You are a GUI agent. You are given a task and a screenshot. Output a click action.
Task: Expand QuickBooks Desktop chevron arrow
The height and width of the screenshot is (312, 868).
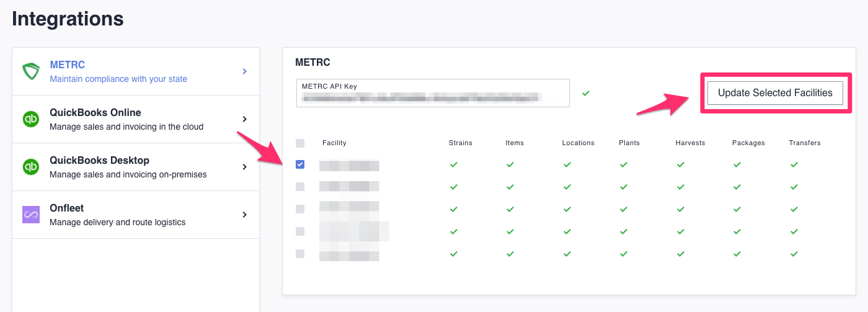pyautogui.click(x=245, y=167)
